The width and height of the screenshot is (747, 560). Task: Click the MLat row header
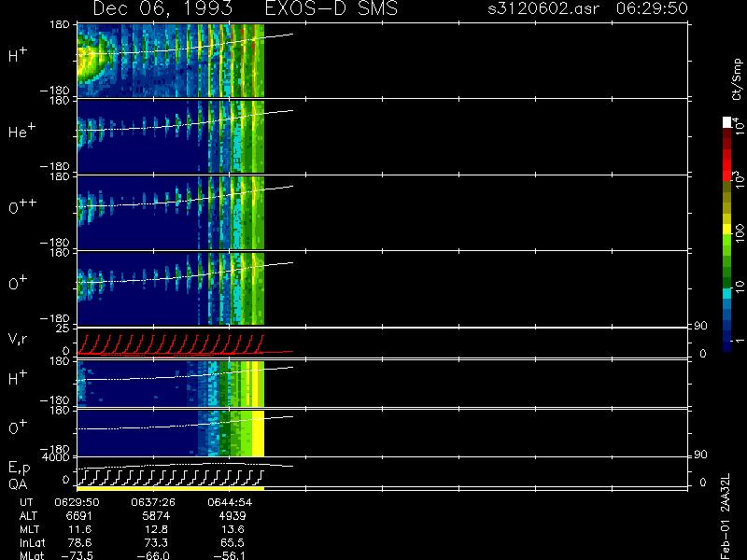click(32, 555)
